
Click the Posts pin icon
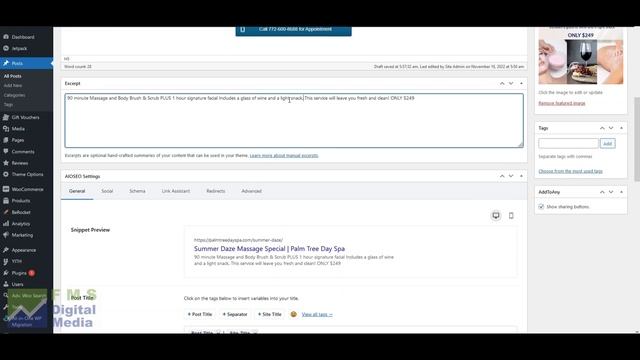(x=6, y=63)
